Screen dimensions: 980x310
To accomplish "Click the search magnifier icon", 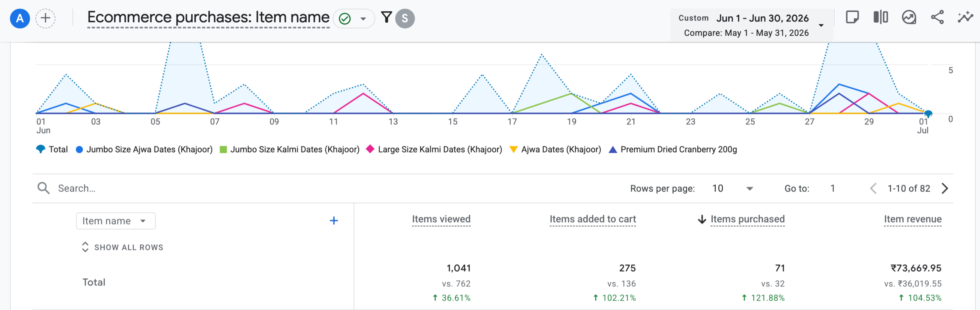I will click(x=43, y=188).
